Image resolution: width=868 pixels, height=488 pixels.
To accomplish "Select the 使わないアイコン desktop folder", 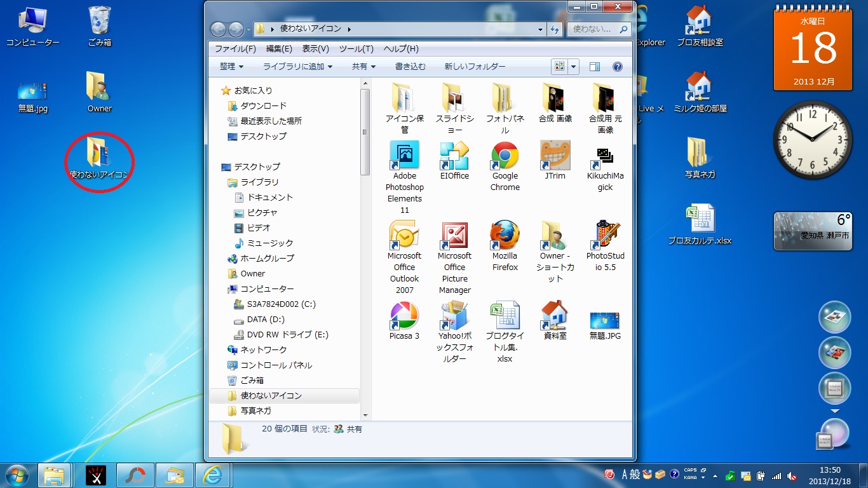I will (x=100, y=157).
